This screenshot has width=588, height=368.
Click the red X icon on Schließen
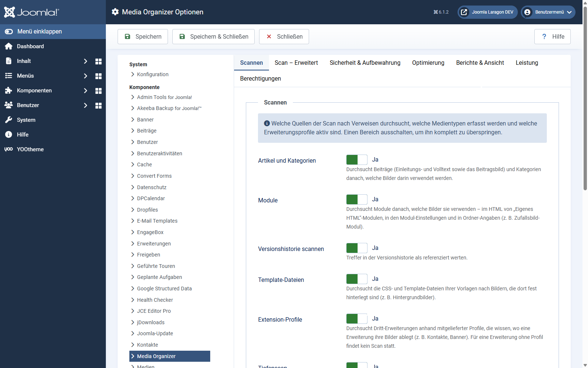coord(269,36)
